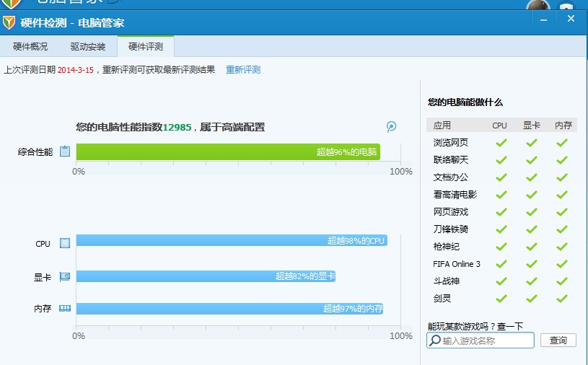Viewport: 588px width, 365px height.
Task: Click the blue 显卡 performance bar
Action: (x=206, y=276)
